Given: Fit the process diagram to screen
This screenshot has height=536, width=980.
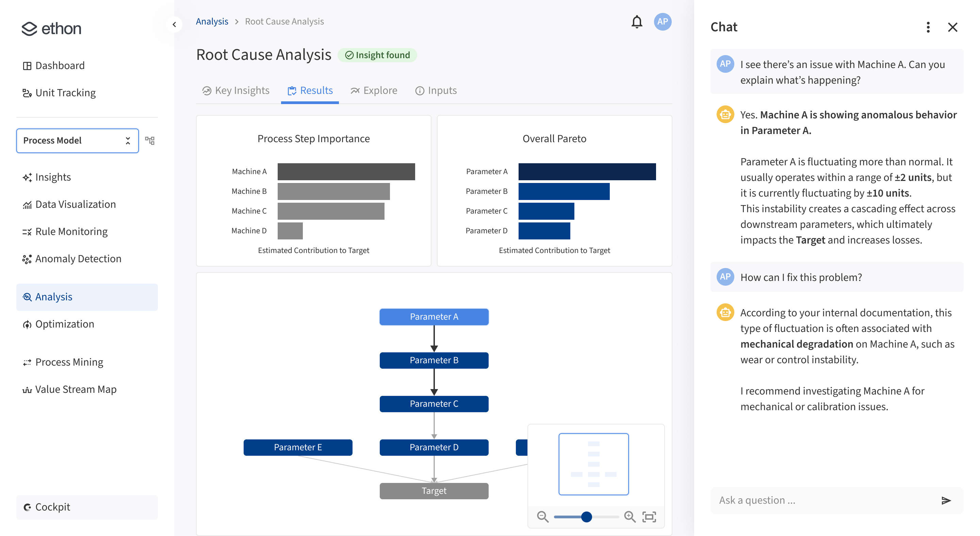Looking at the screenshot, I should tap(650, 517).
